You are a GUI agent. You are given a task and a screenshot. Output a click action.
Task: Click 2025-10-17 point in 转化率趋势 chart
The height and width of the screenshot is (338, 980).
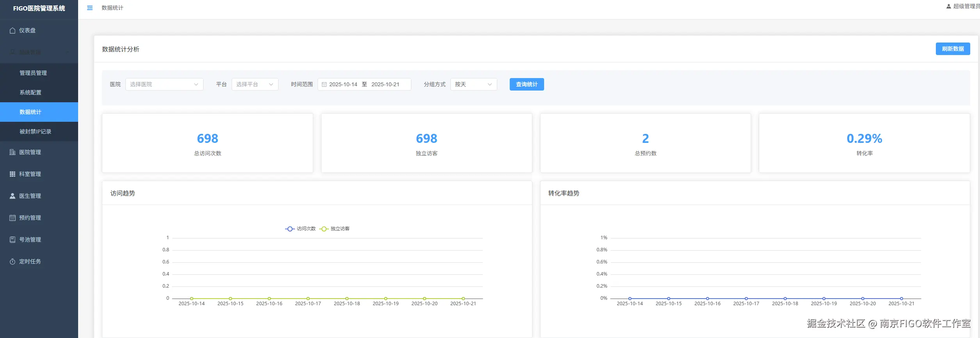click(746, 299)
